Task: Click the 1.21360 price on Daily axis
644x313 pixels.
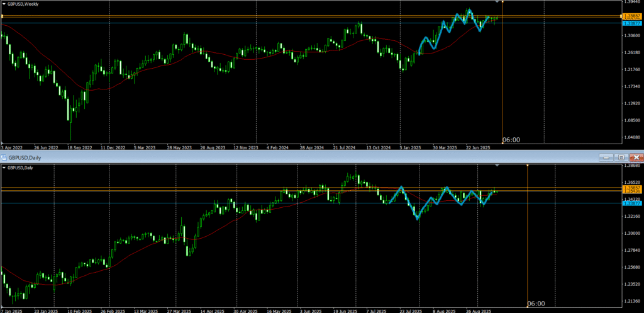Action: [631, 302]
